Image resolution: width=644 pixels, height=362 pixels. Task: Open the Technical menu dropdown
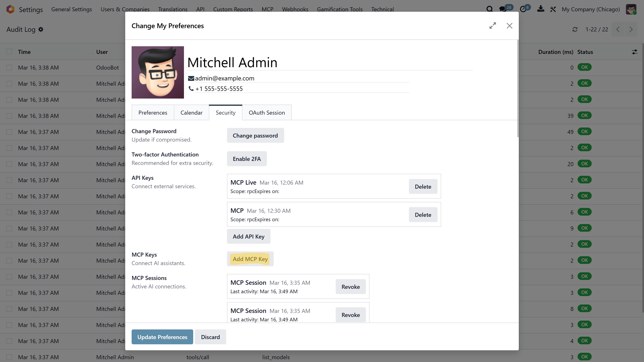click(x=382, y=9)
